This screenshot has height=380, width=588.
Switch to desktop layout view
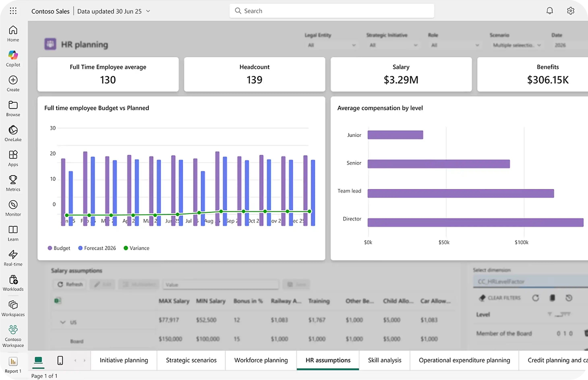(38, 360)
